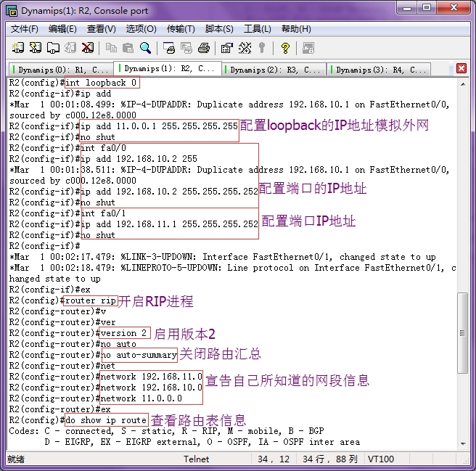Switch to the Dynamips(2): R3 tab
The height and width of the screenshot is (471, 476).
pyautogui.click(x=274, y=70)
